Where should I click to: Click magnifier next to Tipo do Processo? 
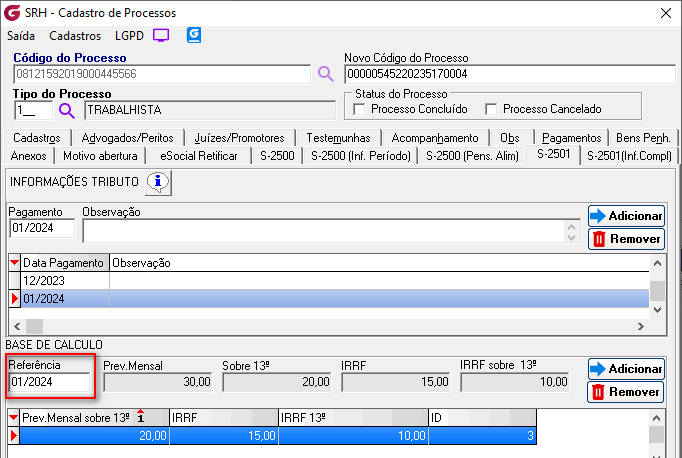click(67, 110)
